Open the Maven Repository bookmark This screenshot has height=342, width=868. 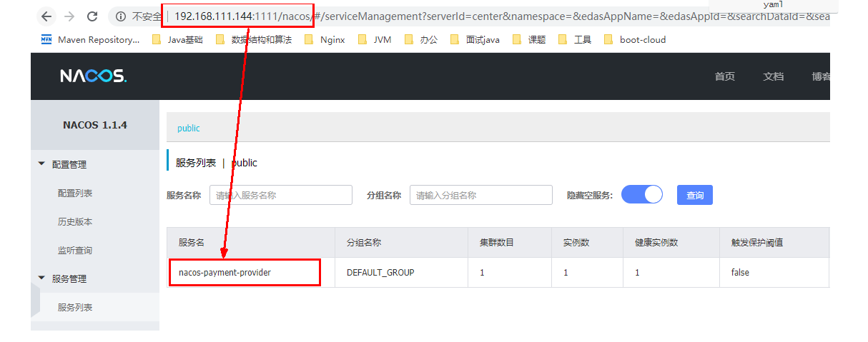[91, 40]
